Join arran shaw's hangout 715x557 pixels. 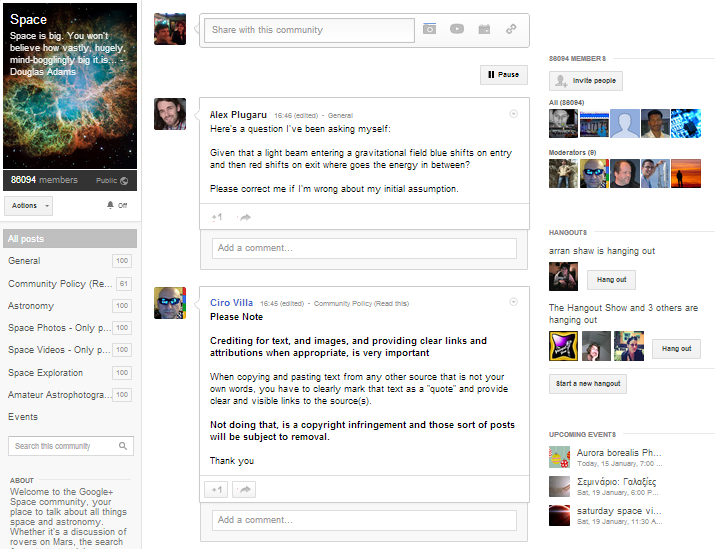611,280
